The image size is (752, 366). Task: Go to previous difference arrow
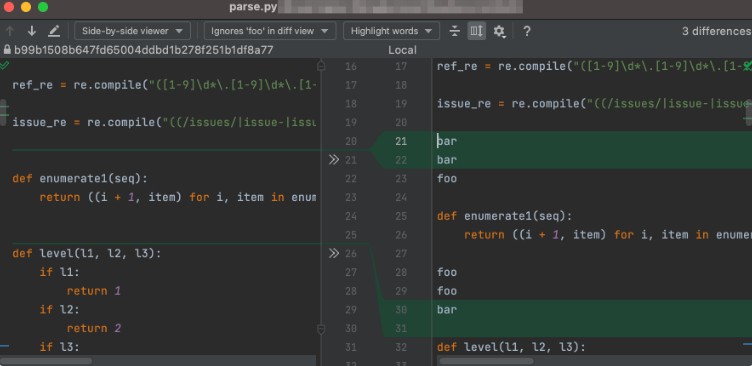pyautogui.click(x=10, y=31)
